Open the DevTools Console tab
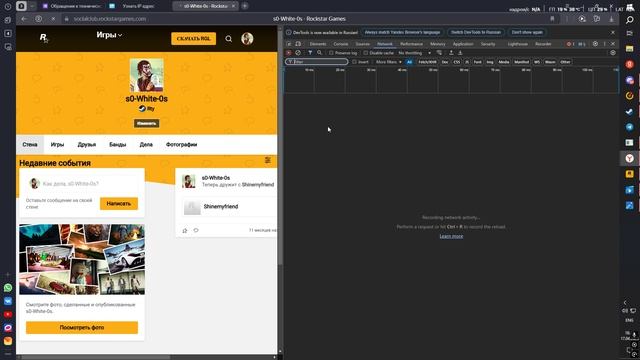Viewport: 640px width, 360px height. coord(340,44)
